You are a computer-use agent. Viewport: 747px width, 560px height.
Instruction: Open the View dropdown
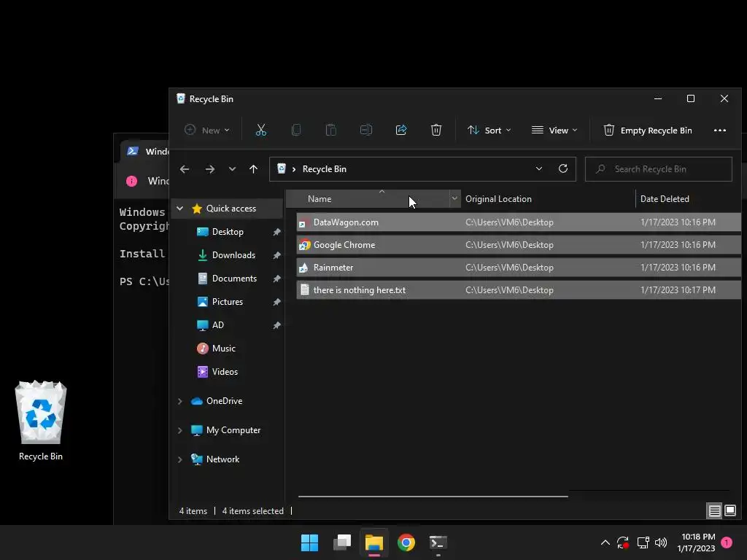pyautogui.click(x=554, y=130)
